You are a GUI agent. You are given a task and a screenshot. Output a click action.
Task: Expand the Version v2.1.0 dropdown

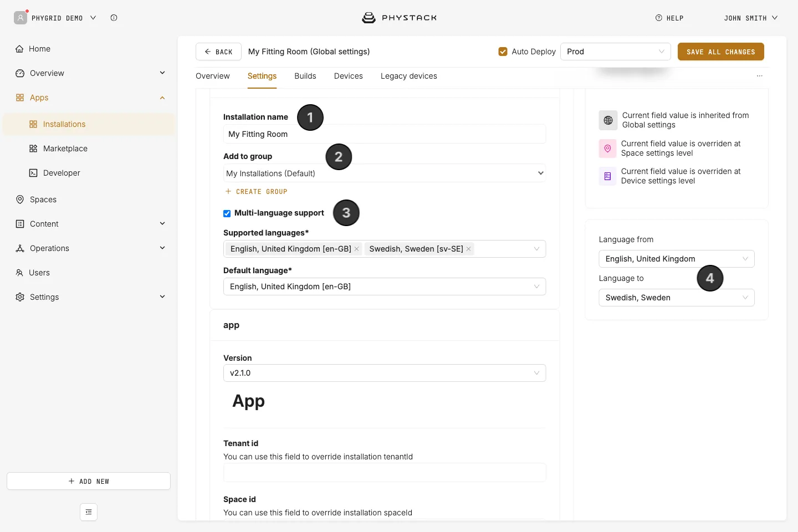pyautogui.click(x=385, y=373)
